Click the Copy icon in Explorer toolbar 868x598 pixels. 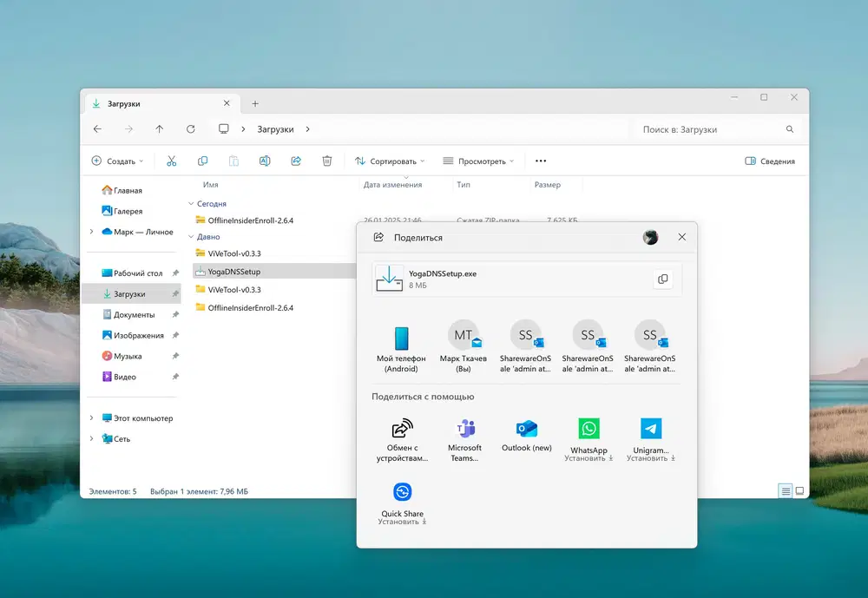coord(202,161)
